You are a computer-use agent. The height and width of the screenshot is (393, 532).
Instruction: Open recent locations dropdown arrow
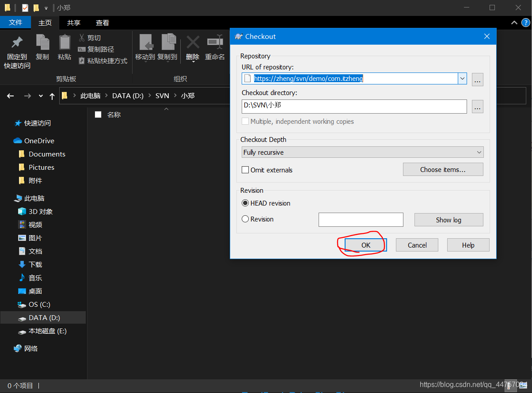point(41,96)
